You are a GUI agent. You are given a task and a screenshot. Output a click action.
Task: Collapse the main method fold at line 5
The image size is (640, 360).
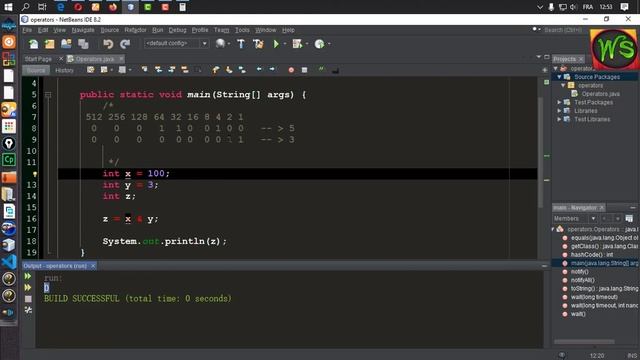pos(48,95)
